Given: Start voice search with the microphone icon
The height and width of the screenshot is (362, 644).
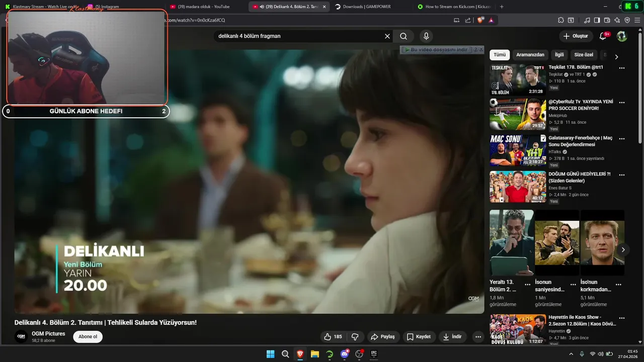Looking at the screenshot, I should (x=426, y=36).
